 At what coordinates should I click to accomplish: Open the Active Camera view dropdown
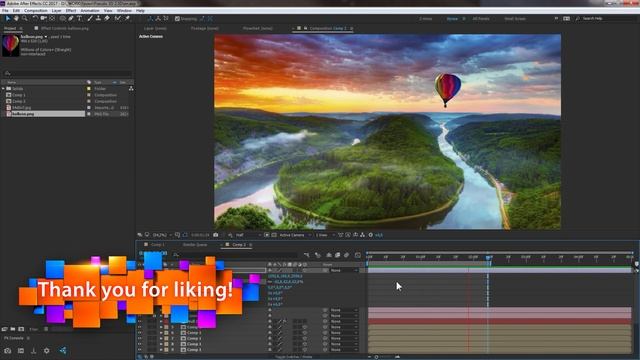[295, 235]
